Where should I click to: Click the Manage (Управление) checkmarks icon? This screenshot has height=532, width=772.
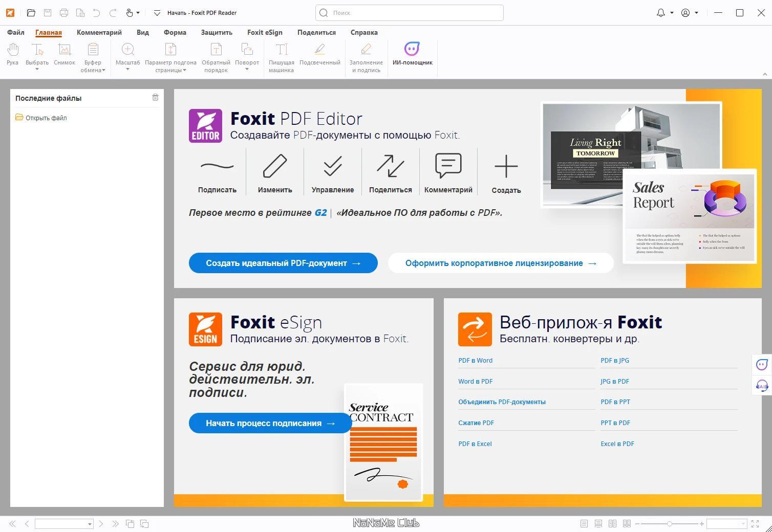coord(333,166)
